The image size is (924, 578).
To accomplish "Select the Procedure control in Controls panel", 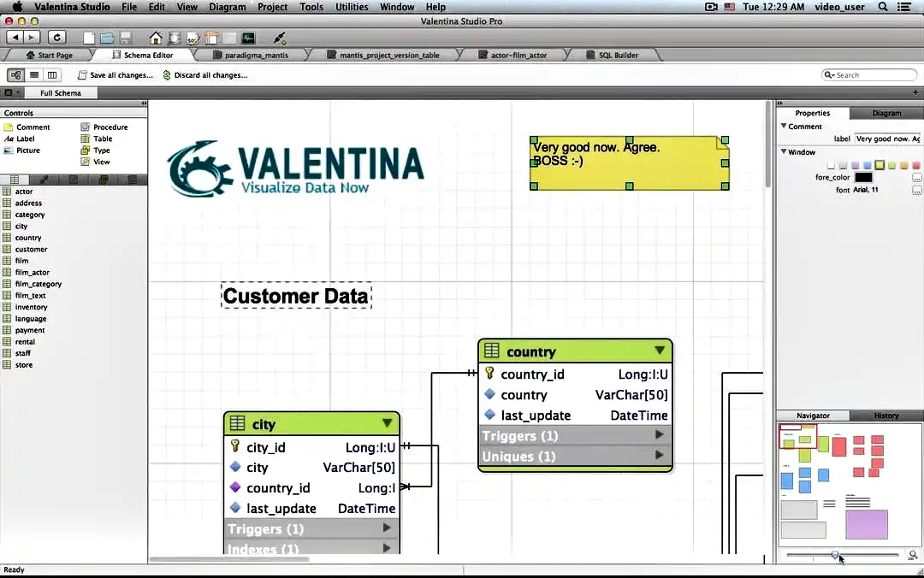I will click(x=104, y=127).
